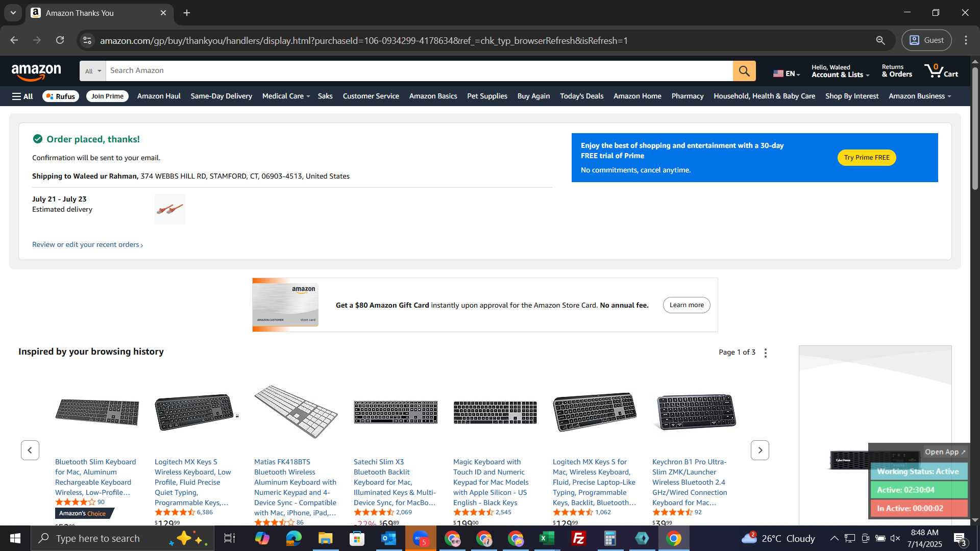Open Review or edit your recent orders
The height and width of the screenshot is (551, 980).
point(87,245)
